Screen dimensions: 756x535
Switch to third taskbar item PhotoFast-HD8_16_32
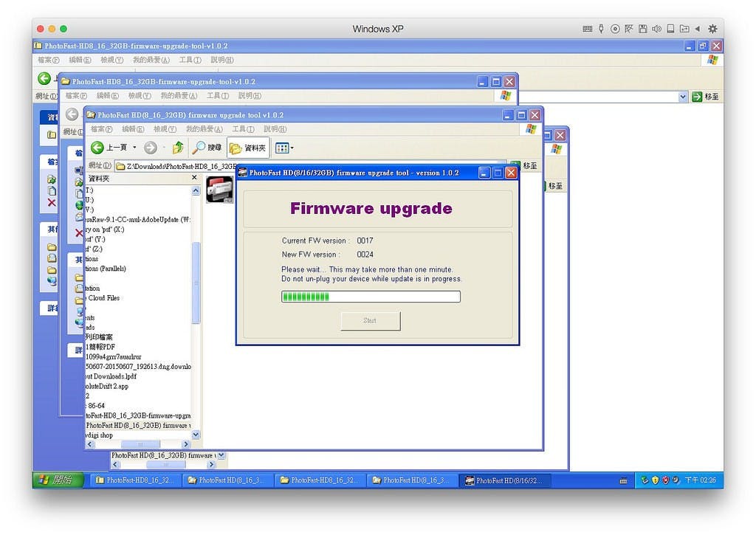click(319, 480)
